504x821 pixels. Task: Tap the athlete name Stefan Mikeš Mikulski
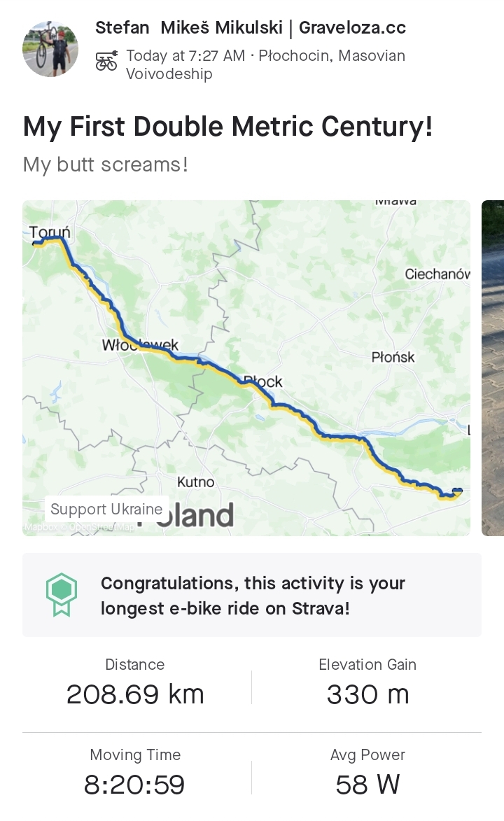[x=250, y=28]
